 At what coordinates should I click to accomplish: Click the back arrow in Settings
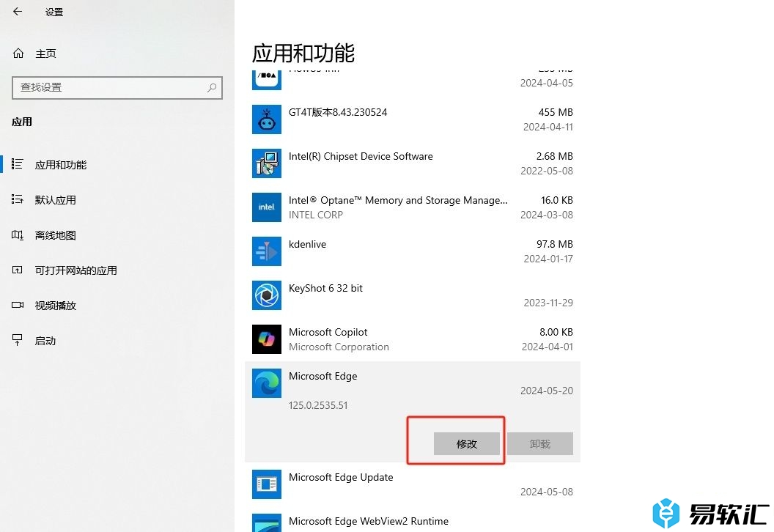tap(18, 11)
